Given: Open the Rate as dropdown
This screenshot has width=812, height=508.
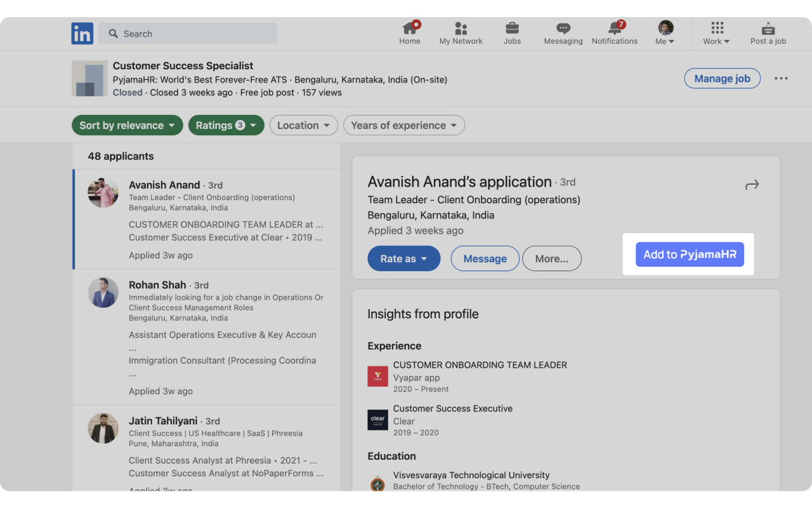Looking at the screenshot, I should 403,258.
